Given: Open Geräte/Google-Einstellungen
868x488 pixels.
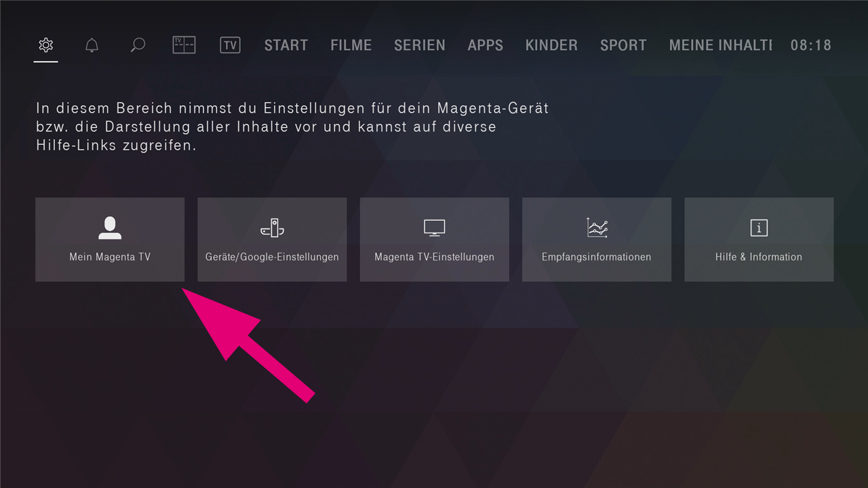Looking at the screenshot, I should click(x=272, y=239).
